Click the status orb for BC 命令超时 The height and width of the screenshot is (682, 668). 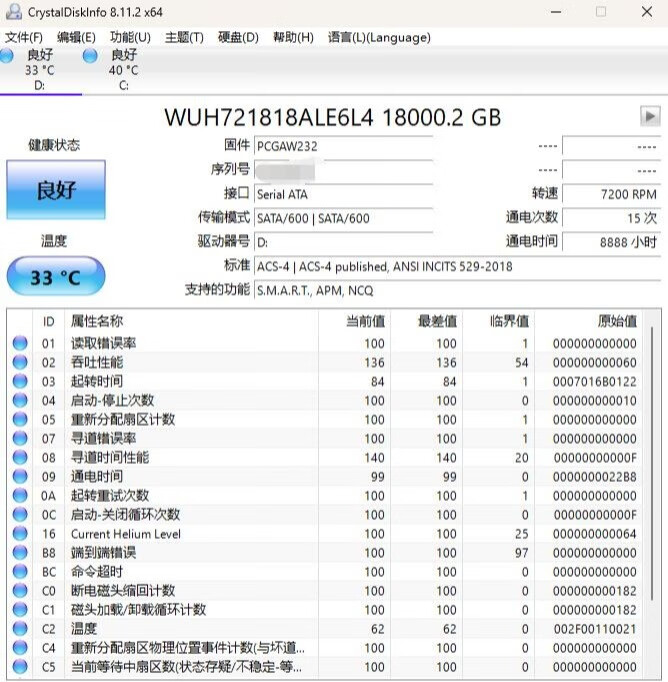coord(20,572)
